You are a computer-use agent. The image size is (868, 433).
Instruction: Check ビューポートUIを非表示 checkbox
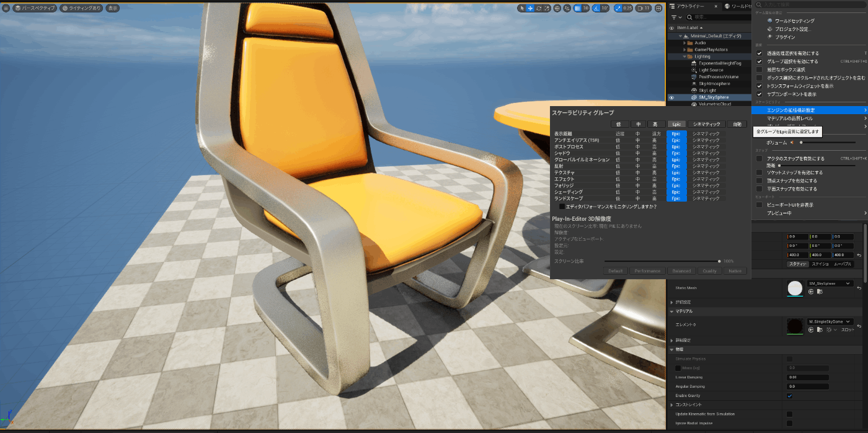coord(759,205)
